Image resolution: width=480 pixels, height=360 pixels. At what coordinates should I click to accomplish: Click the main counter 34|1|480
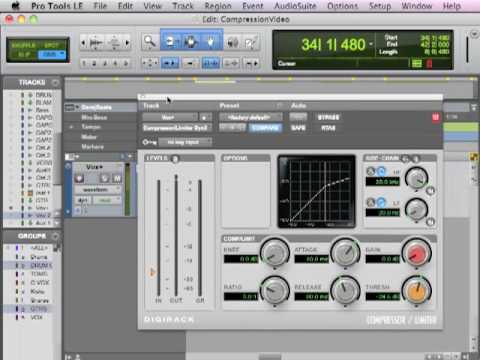333,45
